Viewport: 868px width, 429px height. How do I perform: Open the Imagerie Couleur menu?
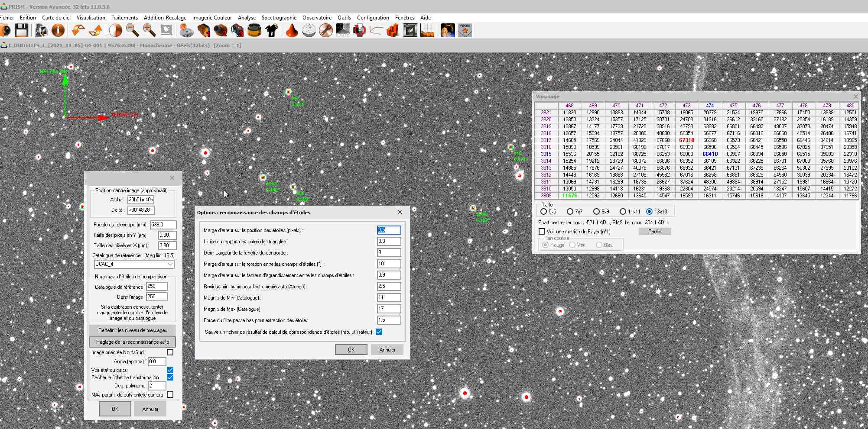[212, 18]
